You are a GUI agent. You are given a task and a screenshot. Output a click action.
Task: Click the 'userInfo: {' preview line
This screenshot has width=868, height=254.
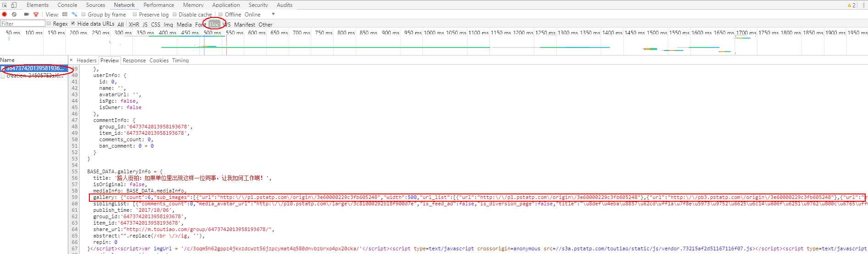point(110,75)
